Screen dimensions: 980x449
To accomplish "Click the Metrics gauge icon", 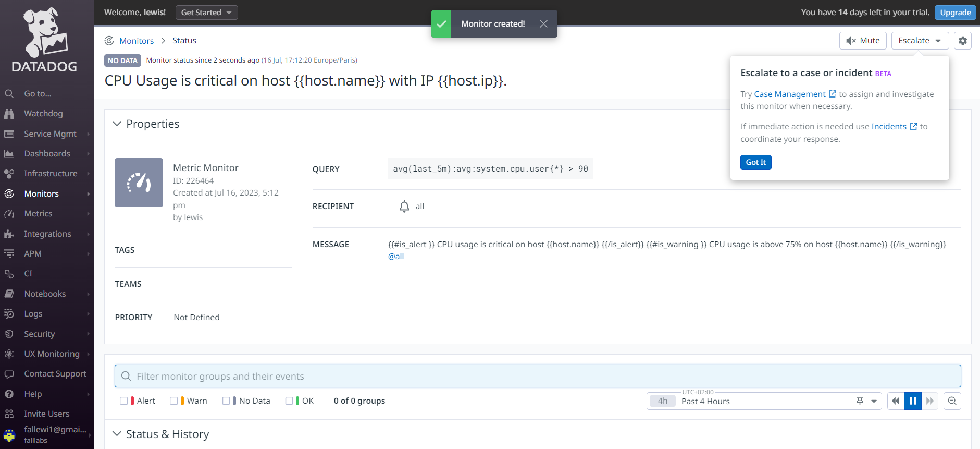I will (x=9, y=214).
